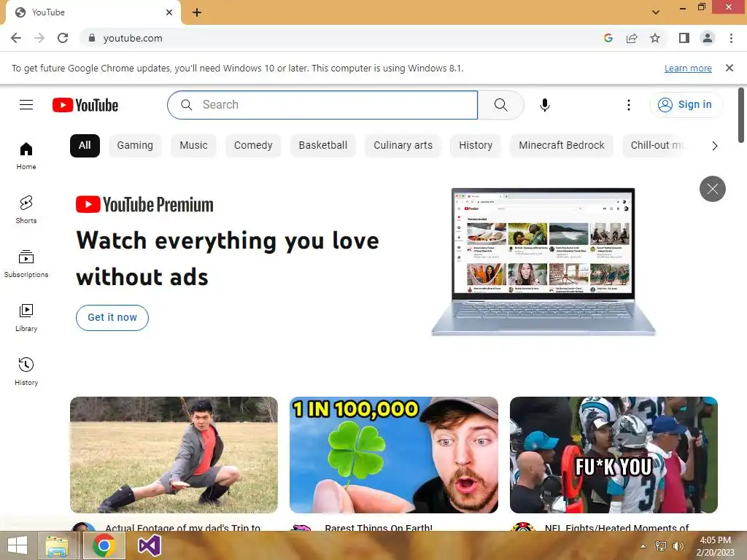The image size is (747, 560).
Task: Select the Music category chip
Action: pyautogui.click(x=193, y=146)
